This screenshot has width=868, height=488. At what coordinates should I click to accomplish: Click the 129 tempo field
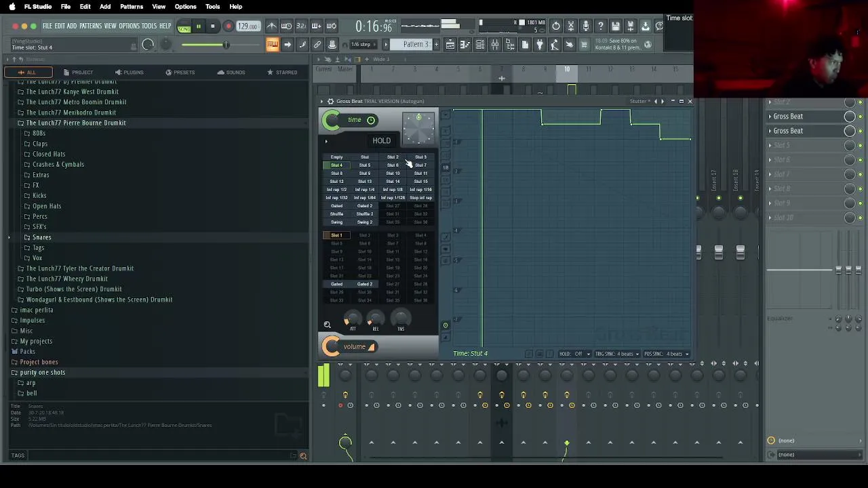pos(248,26)
